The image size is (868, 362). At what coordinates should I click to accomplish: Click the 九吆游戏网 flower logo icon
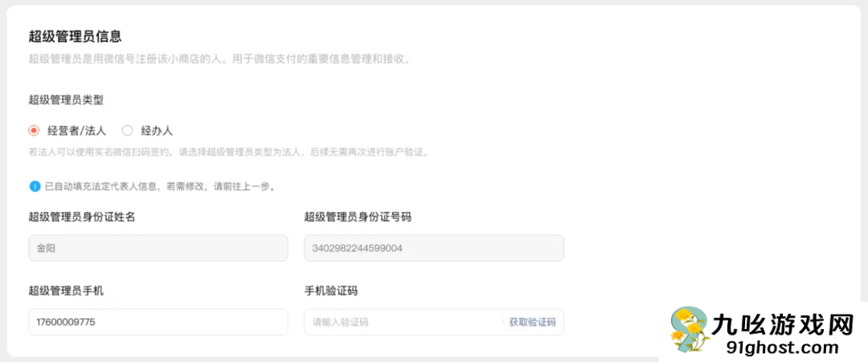click(689, 330)
